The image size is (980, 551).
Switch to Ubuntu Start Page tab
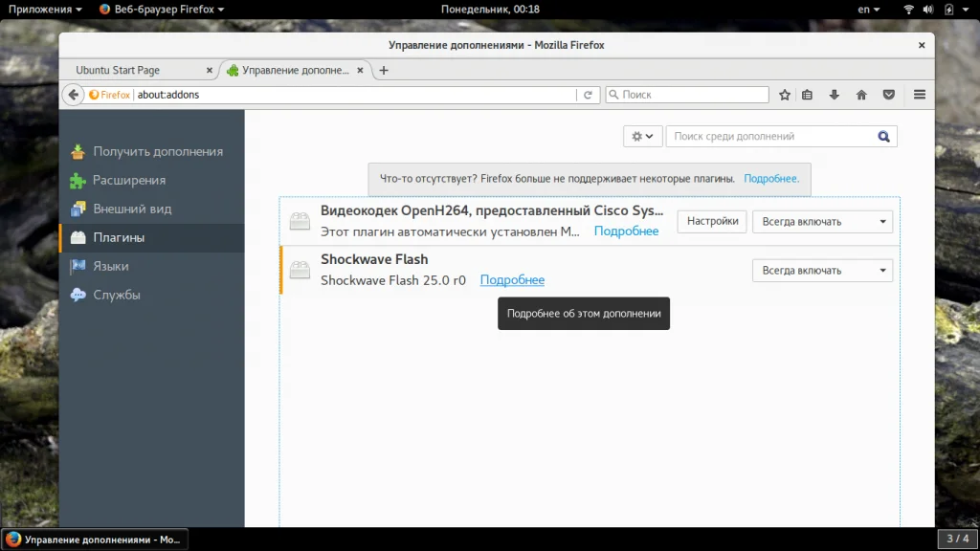[x=139, y=70]
